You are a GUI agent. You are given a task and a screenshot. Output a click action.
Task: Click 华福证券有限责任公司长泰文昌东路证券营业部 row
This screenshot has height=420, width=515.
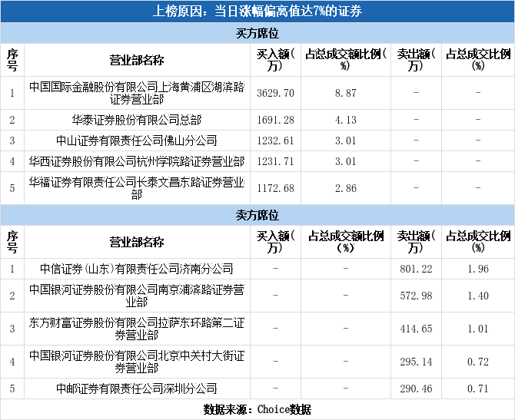(257, 188)
